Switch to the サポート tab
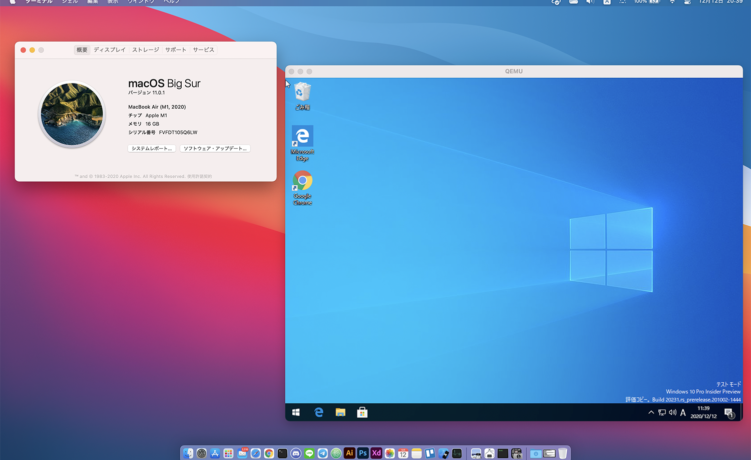This screenshot has height=460, width=751. click(176, 50)
